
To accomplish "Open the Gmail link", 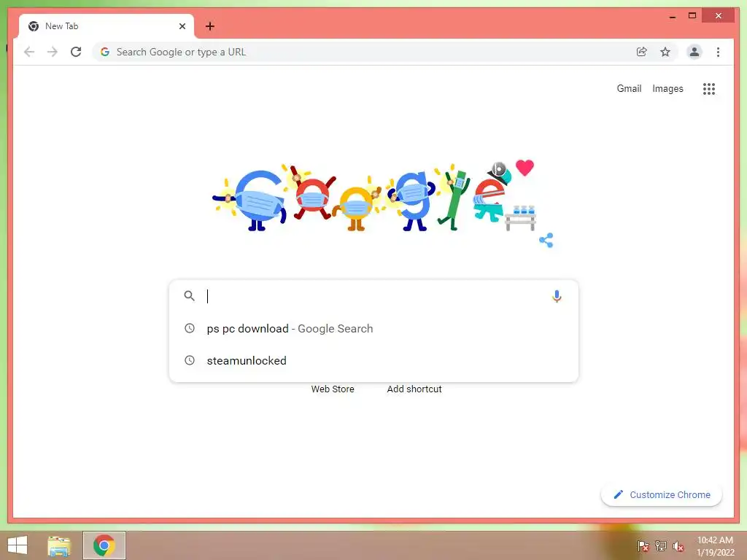I will click(x=629, y=88).
